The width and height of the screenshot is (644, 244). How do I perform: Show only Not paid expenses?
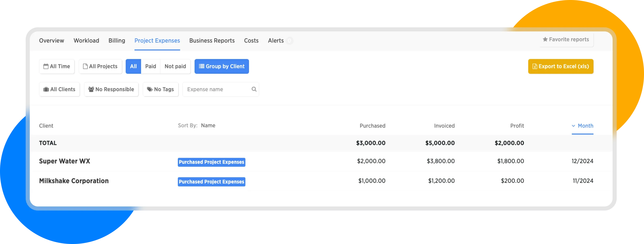(175, 66)
